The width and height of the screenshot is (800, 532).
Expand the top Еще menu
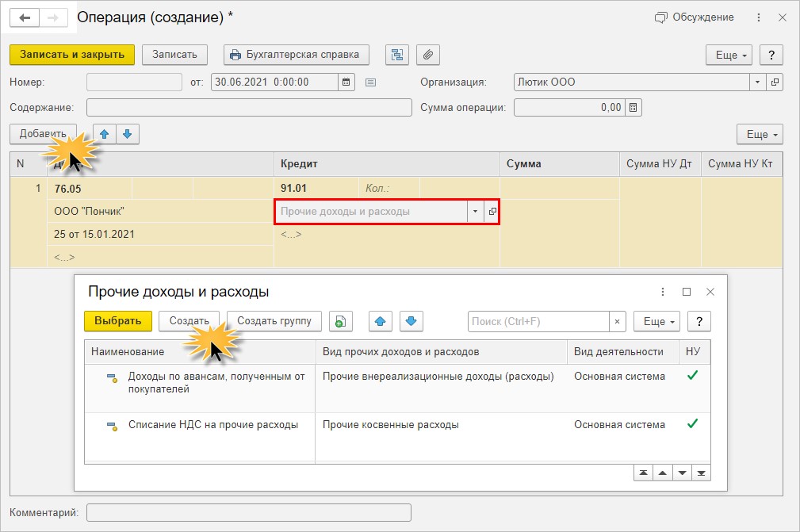pyautogui.click(x=729, y=55)
